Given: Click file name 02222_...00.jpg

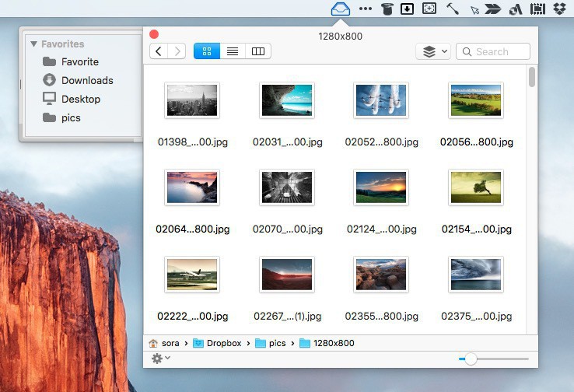Looking at the screenshot, I should click(x=193, y=317).
